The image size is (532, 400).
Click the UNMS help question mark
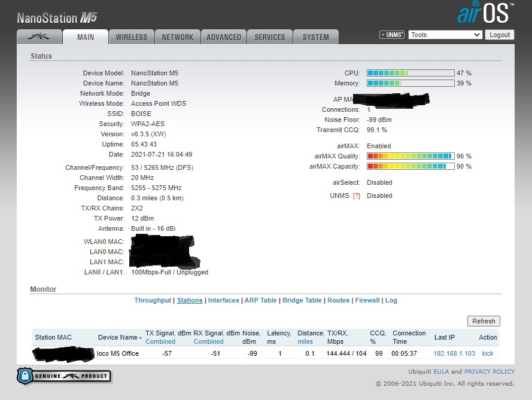pos(356,196)
